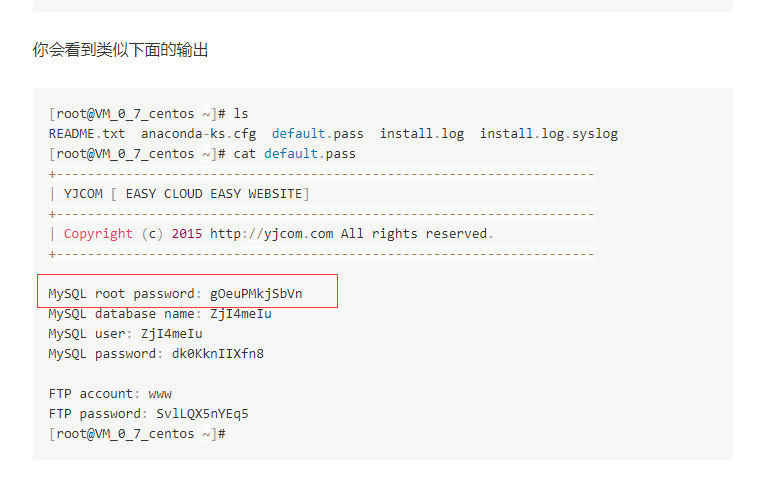Select FTP password SvlLQX5nYEq5
Image resolution: width=762 pixels, height=491 pixels.
(x=202, y=414)
